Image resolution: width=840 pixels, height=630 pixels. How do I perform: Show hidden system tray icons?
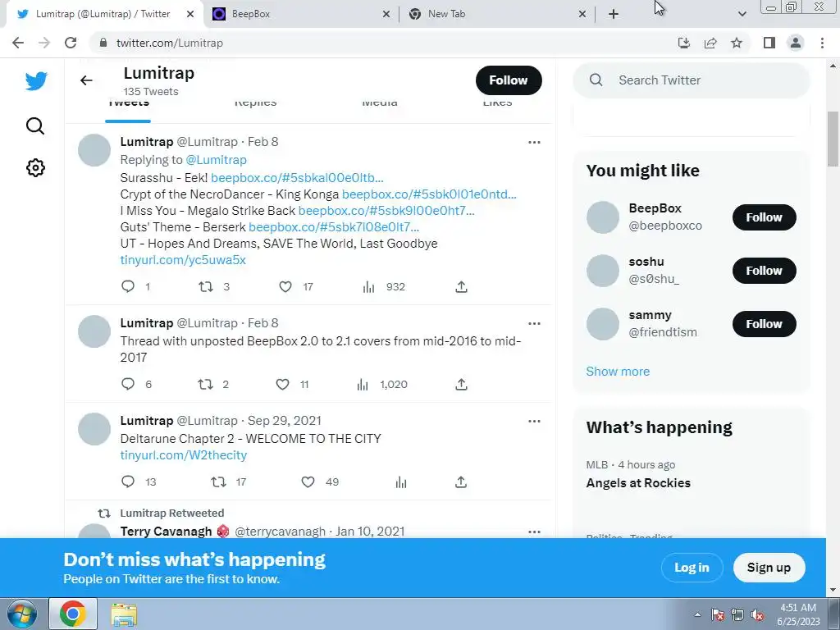697,614
